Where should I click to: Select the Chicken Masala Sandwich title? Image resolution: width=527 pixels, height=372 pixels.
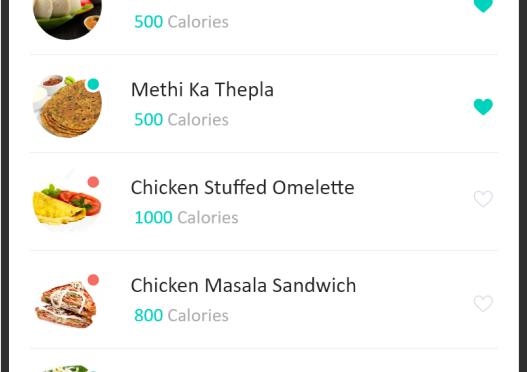tap(243, 285)
